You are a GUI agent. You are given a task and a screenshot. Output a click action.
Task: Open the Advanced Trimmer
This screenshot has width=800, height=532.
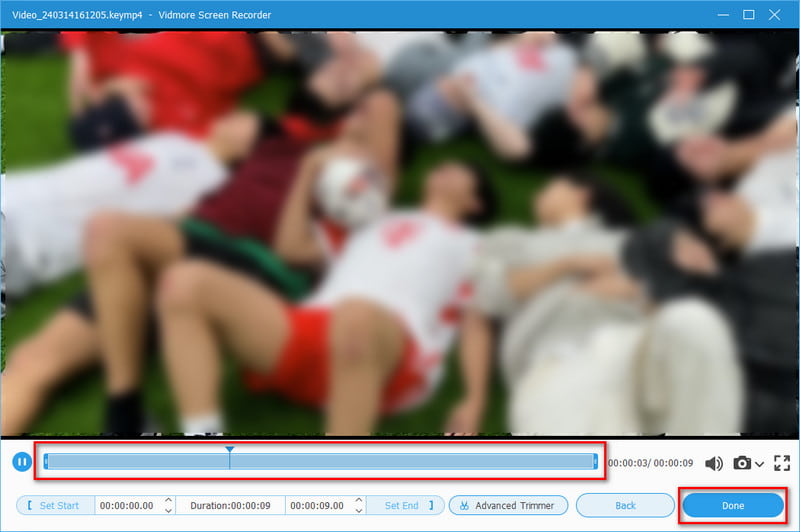[508, 505]
